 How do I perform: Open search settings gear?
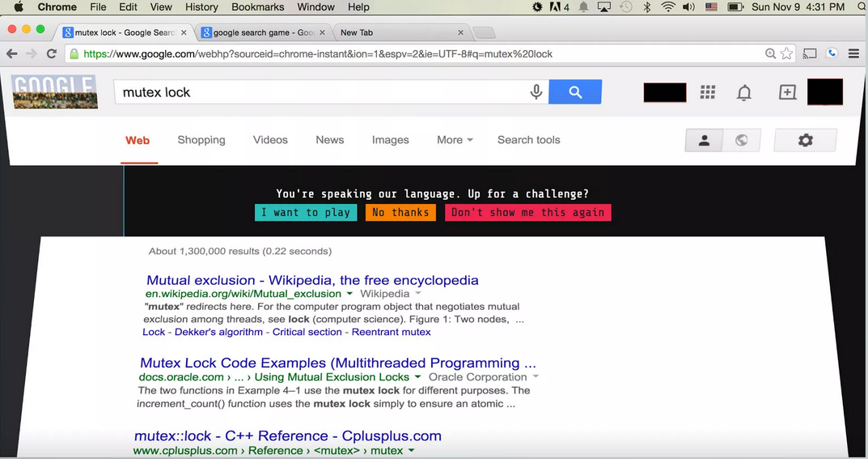pyautogui.click(x=806, y=140)
